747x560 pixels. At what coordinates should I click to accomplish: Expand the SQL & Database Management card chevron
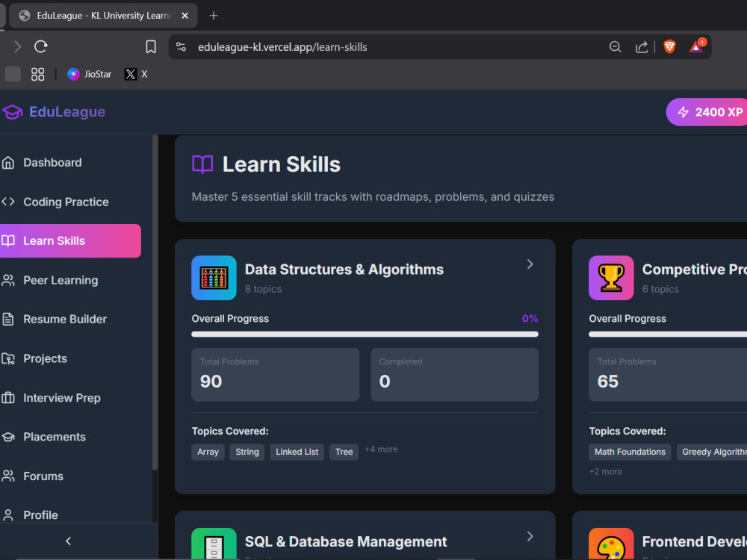pyautogui.click(x=530, y=537)
